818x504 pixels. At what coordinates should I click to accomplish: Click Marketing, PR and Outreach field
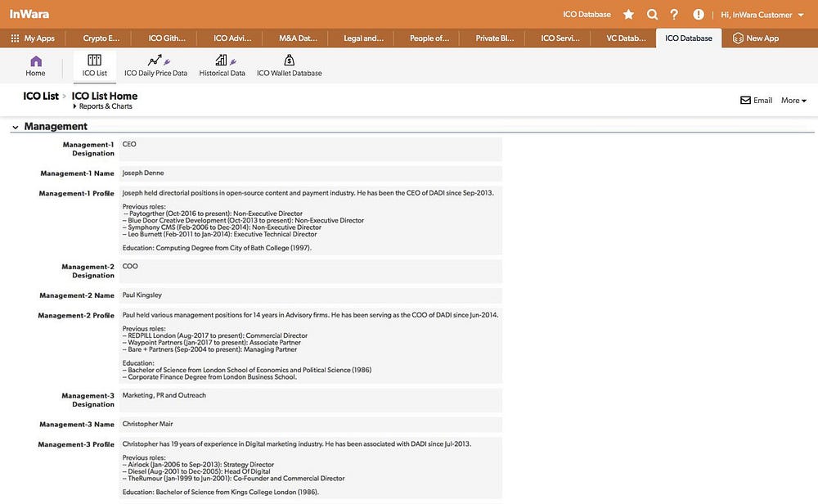click(x=310, y=400)
